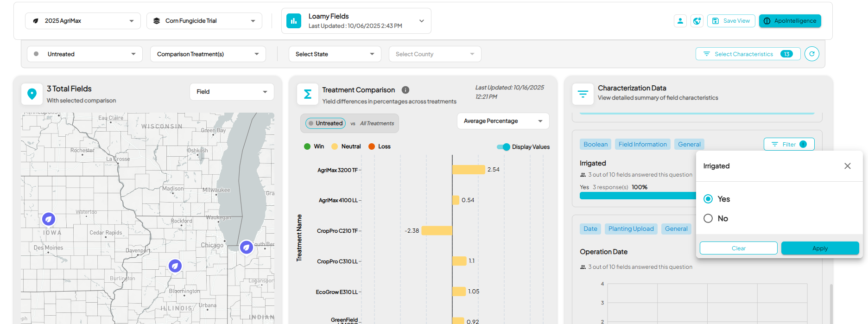Select the Field Information tag

coord(642,144)
